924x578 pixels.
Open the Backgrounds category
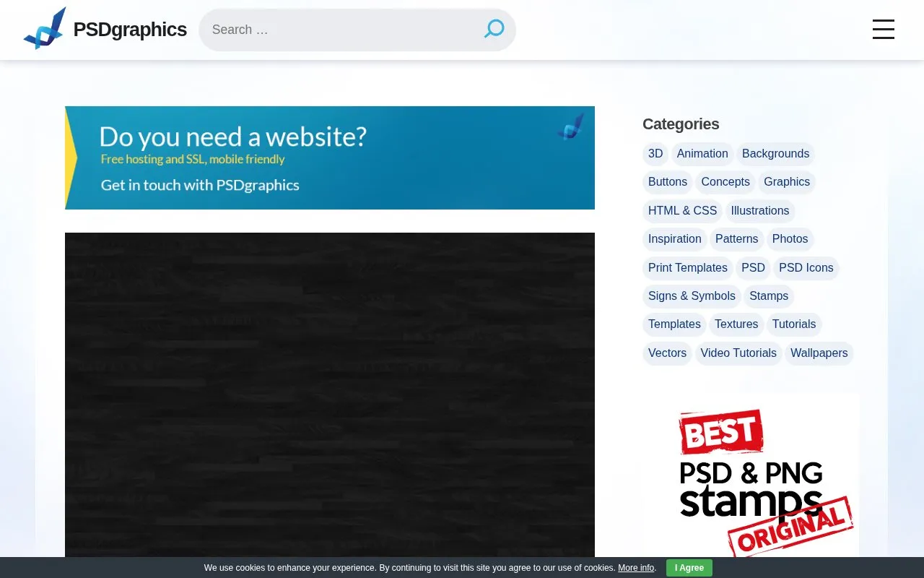point(775,154)
